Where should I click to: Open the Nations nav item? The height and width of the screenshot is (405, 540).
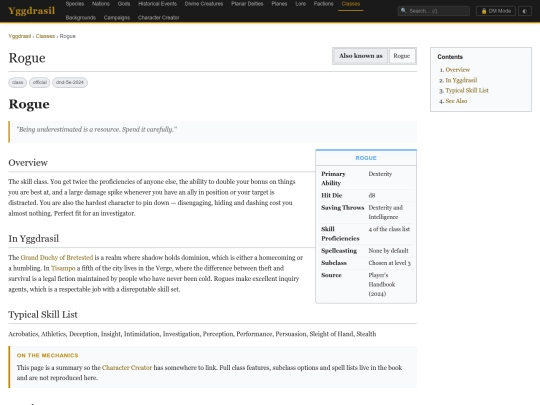[x=101, y=4]
